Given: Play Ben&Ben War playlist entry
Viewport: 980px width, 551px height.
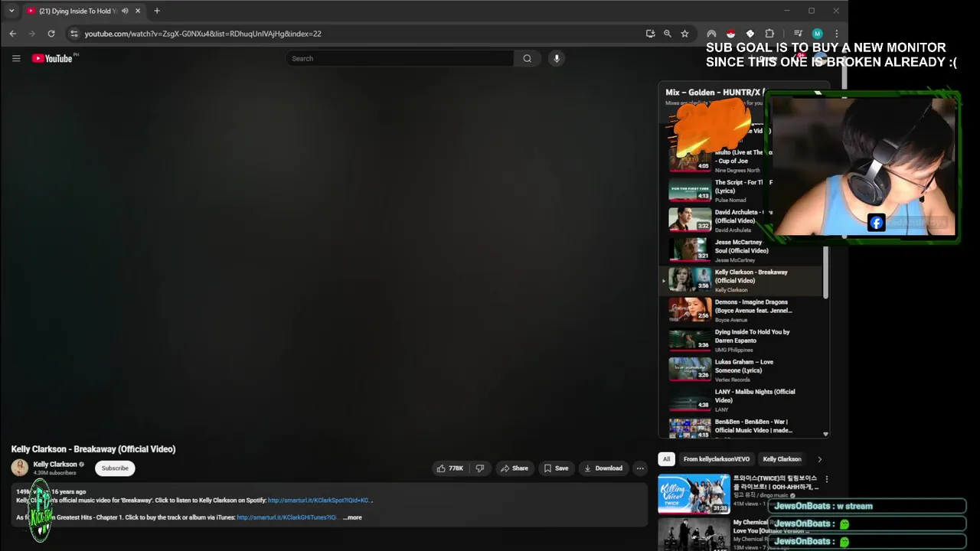Looking at the screenshot, I should pos(740,428).
